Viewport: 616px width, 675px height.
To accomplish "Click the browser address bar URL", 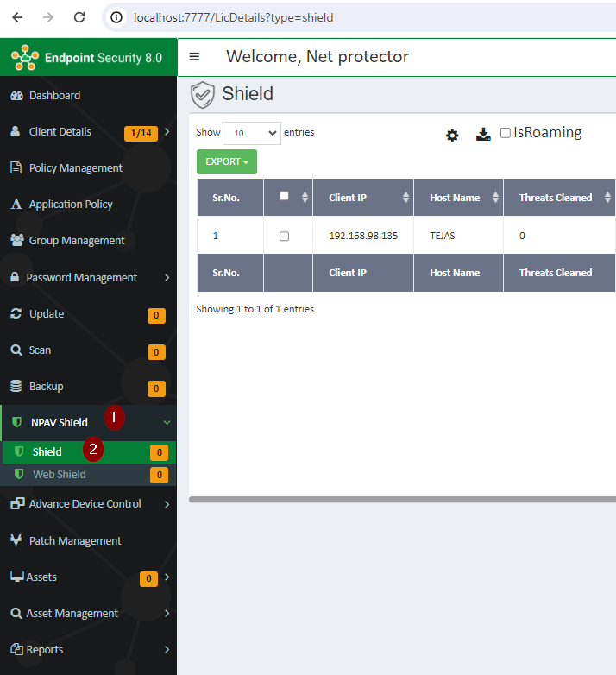I will (234, 17).
